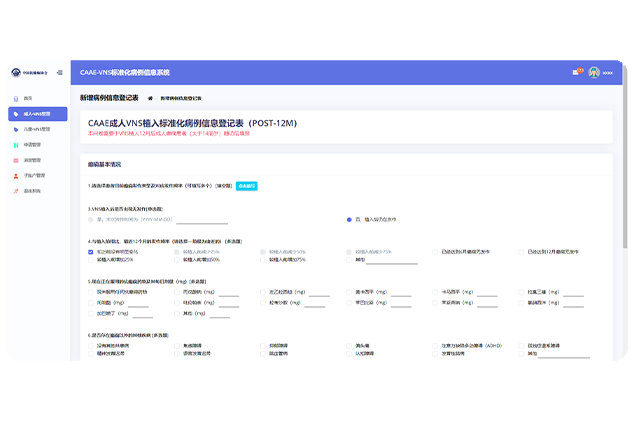633x421 pixels.
Task: Check 已经达到12月癫痫无发作 checkbox
Action: point(521,252)
